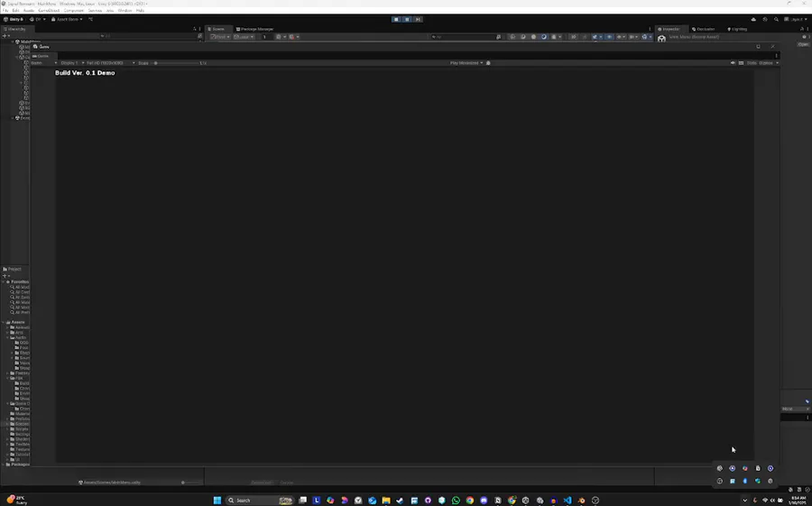Open the Game tab three-dot options menu

click(x=776, y=55)
